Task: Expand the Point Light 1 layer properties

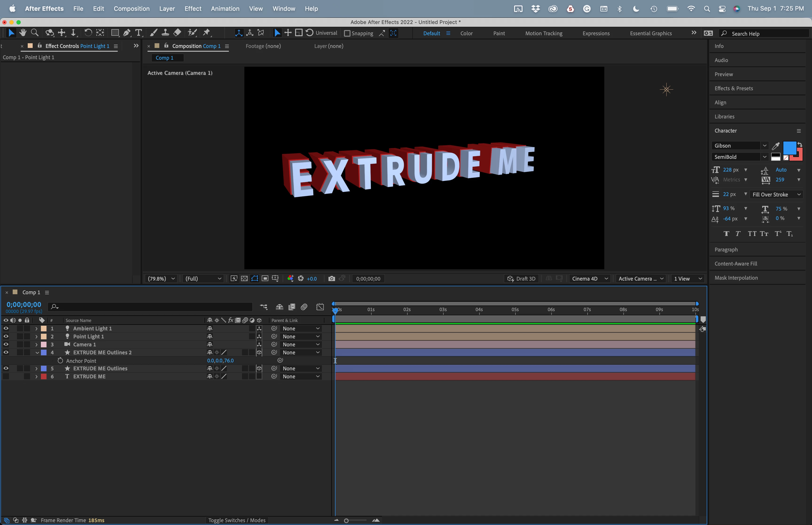Action: (36, 337)
